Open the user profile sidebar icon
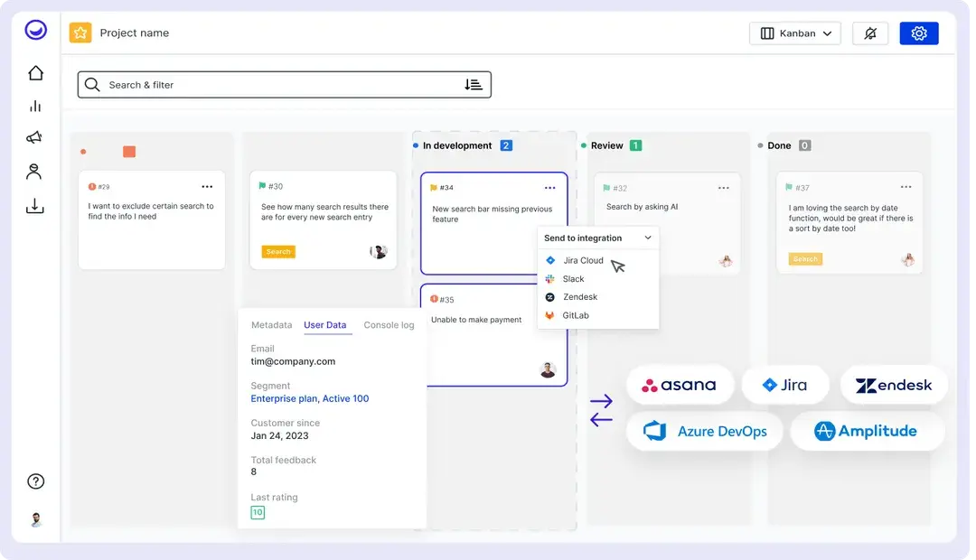The width and height of the screenshot is (976, 560). click(35, 172)
